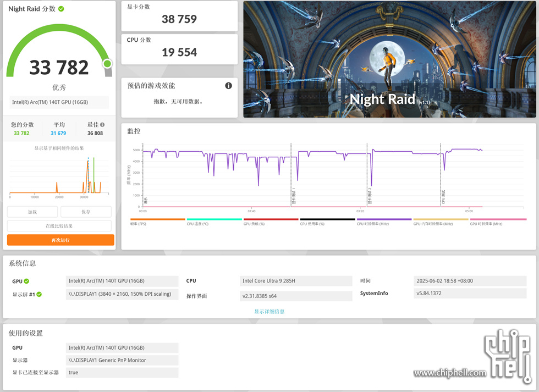
Task: Click the 最佳 value 36 808
Action: click(x=95, y=133)
